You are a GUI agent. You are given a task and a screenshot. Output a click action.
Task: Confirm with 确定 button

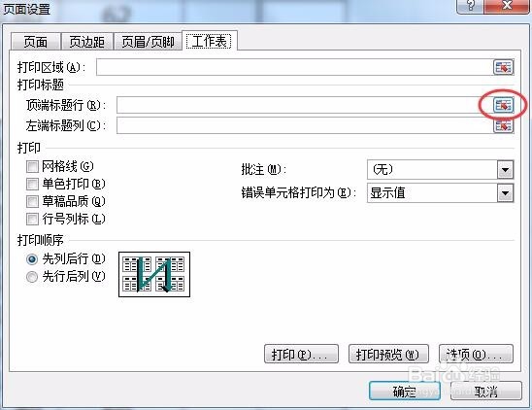click(405, 391)
